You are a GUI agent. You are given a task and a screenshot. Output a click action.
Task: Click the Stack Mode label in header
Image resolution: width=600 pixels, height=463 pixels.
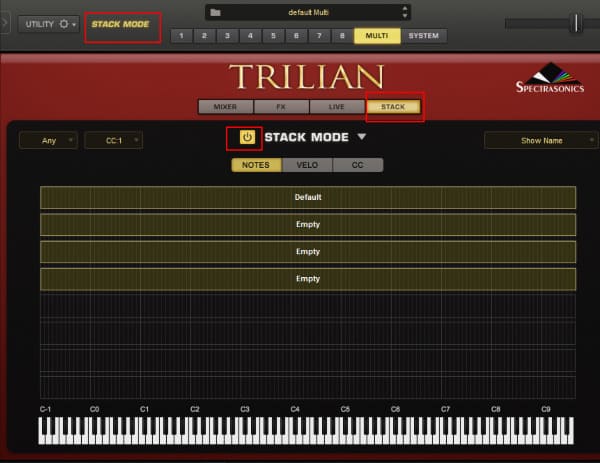(120, 24)
